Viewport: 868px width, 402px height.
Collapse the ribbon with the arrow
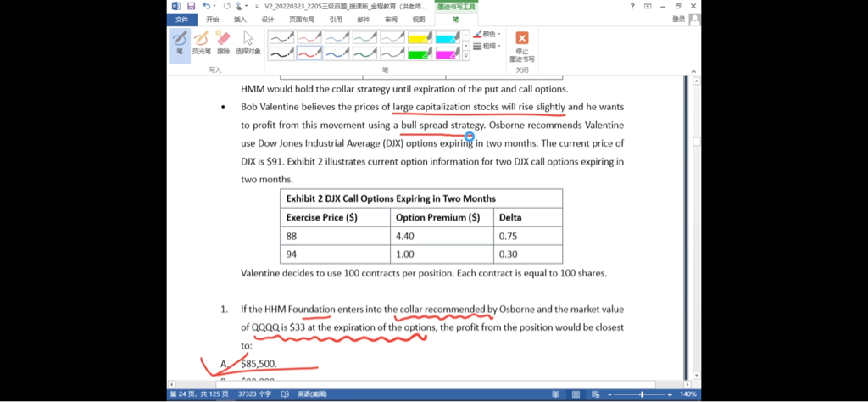693,71
